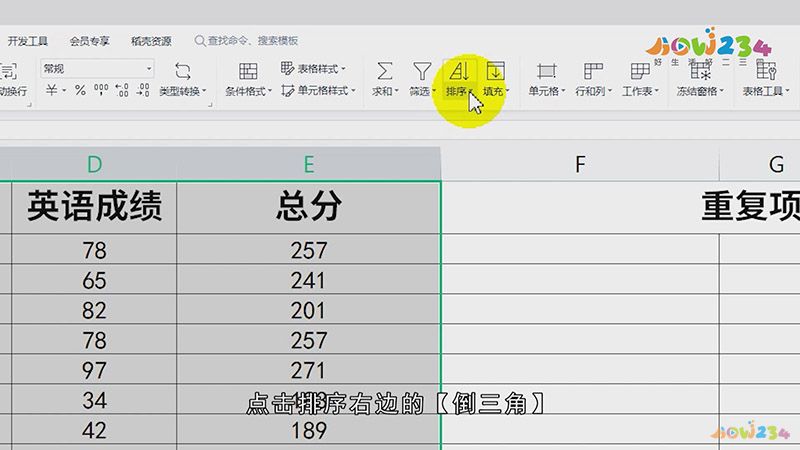This screenshot has width=800, height=450.
Task: Click the 英语成绩 header cell
Action: (94, 207)
